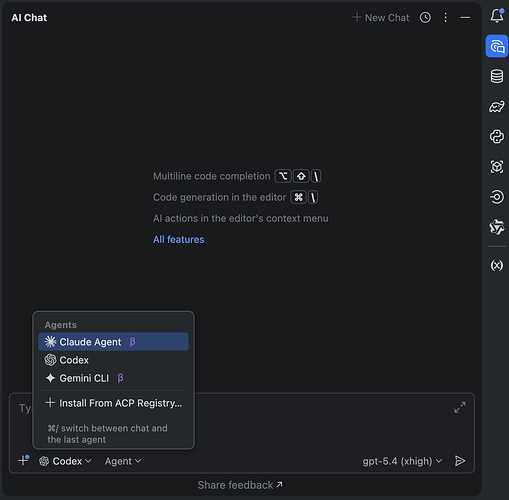The image size is (509, 500).
Task: Click the plus attach context icon
Action: coord(23,461)
